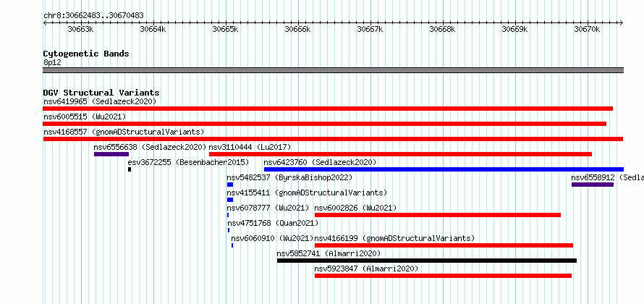Click the 30666k ruler label

click(298, 29)
